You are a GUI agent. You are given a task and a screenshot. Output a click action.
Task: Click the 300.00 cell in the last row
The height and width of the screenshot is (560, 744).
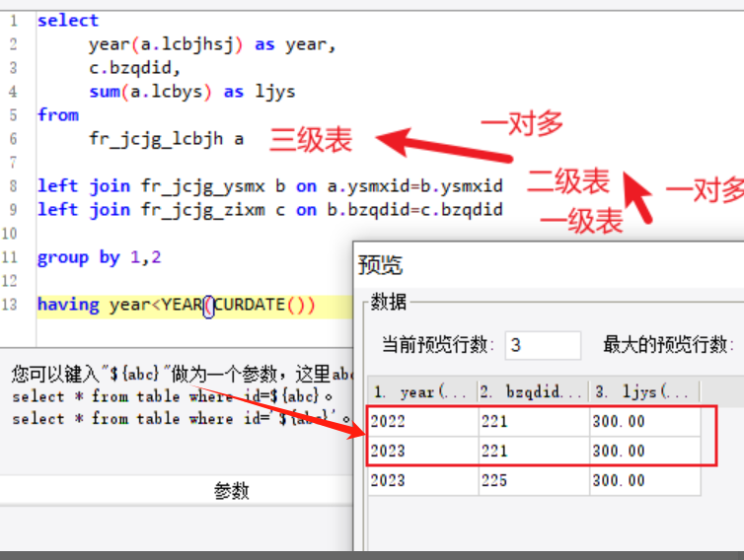(644, 480)
